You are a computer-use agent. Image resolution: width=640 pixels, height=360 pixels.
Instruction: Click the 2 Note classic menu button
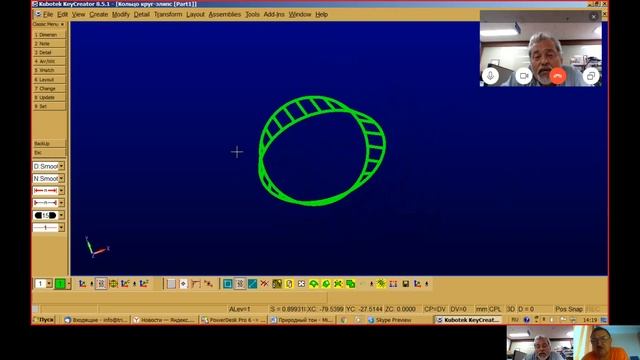49,44
